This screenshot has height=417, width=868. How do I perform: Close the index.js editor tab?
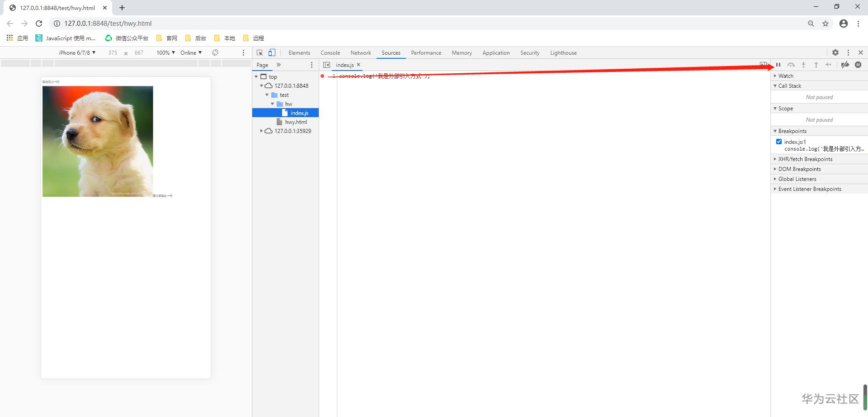click(x=359, y=65)
